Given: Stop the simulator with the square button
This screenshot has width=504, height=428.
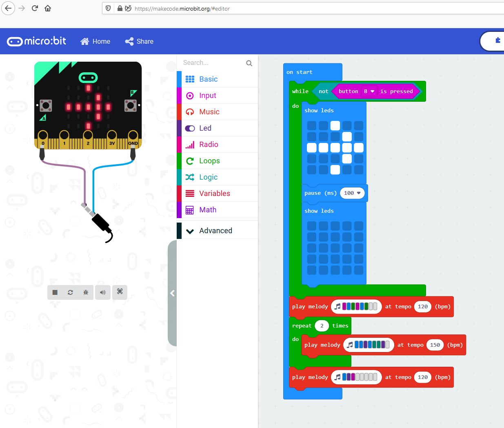Looking at the screenshot, I should (55, 292).
